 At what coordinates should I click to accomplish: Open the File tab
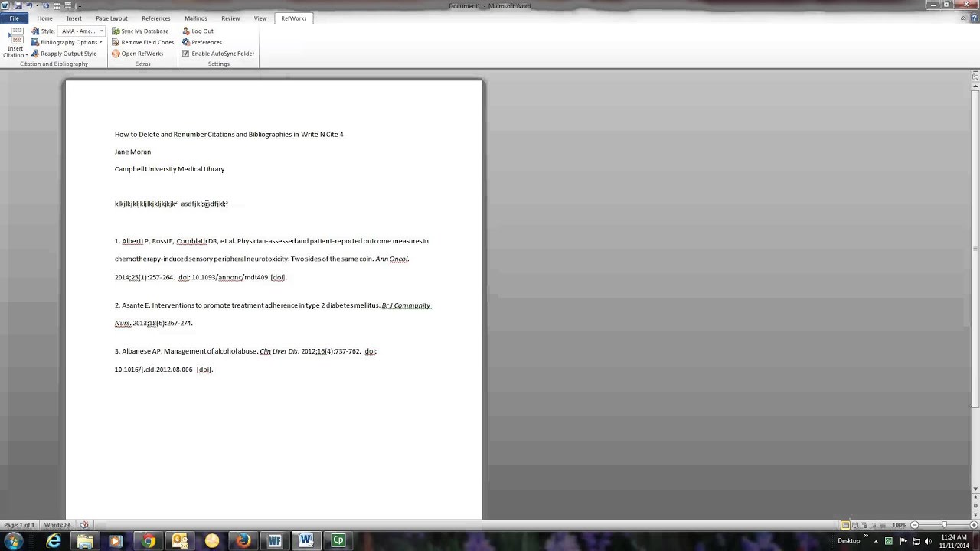point(14,18)
